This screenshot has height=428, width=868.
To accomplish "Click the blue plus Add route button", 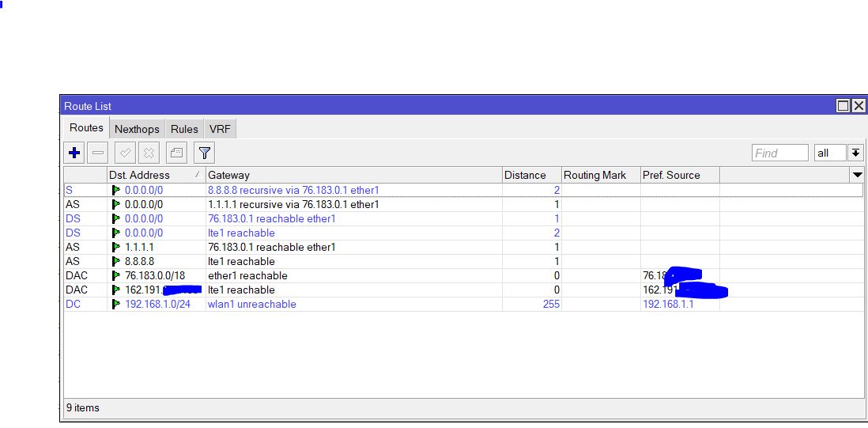I will click(x=74, y=153).
